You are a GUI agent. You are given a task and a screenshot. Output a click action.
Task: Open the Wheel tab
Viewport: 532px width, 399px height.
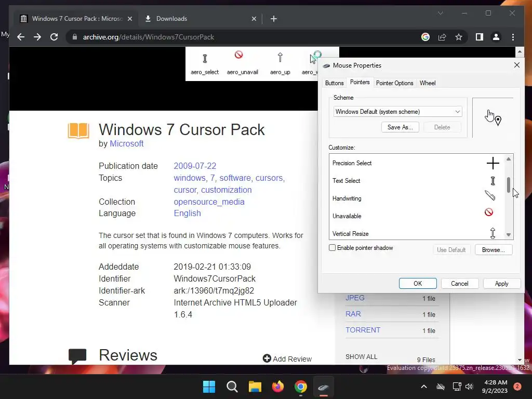coord(428,83)
